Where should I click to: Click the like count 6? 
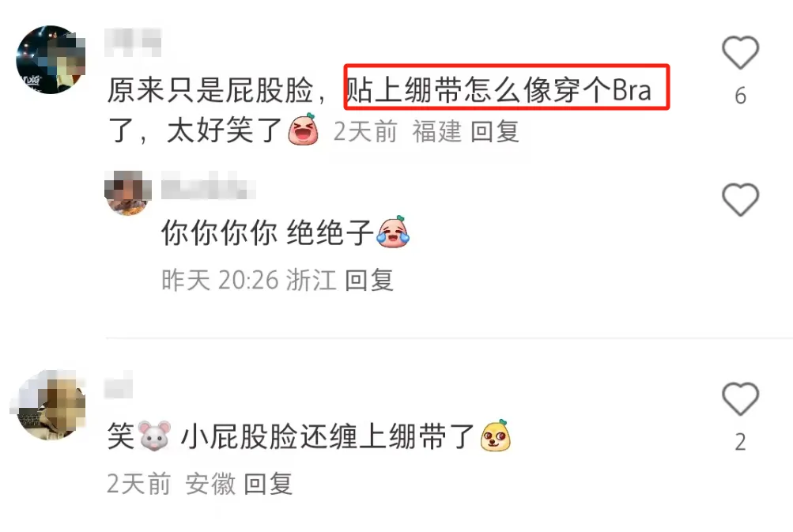coord(740,96)
